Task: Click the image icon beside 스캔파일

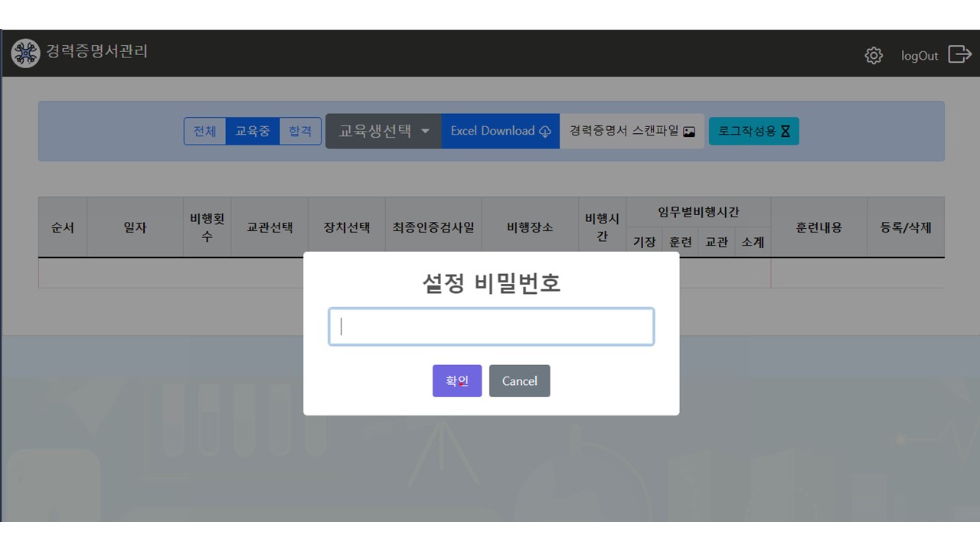Action: coord(689,132)
